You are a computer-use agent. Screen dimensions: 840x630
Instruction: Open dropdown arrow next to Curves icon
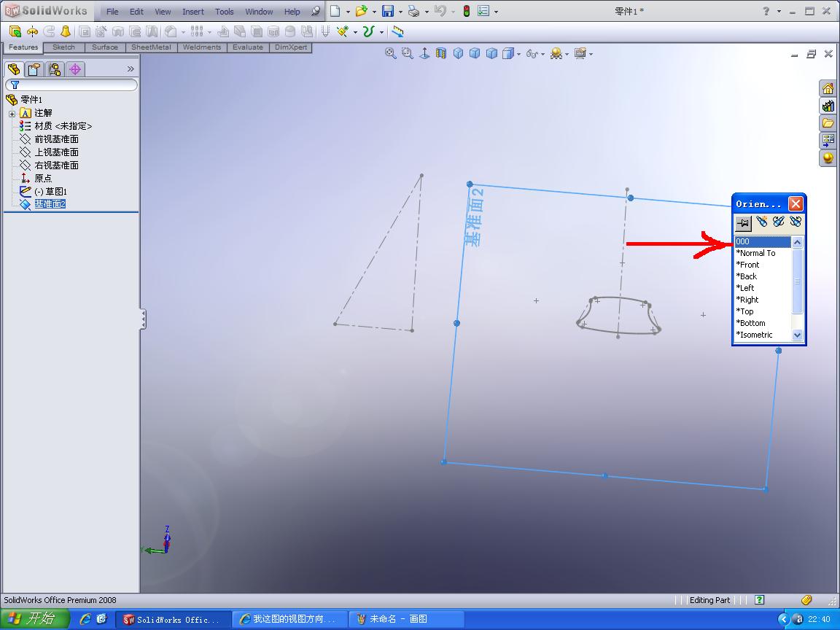pos(381,32)
